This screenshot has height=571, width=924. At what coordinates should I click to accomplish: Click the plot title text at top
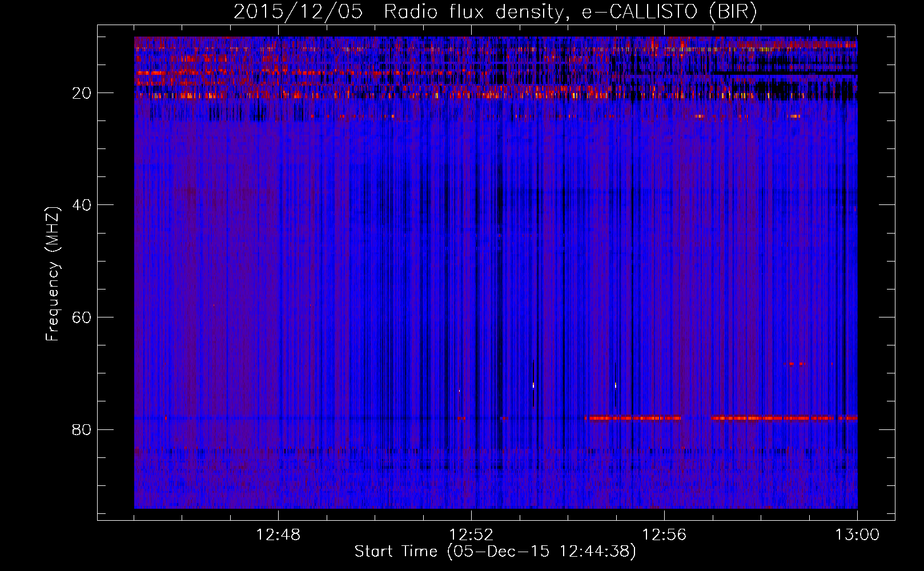click(495, 12)
